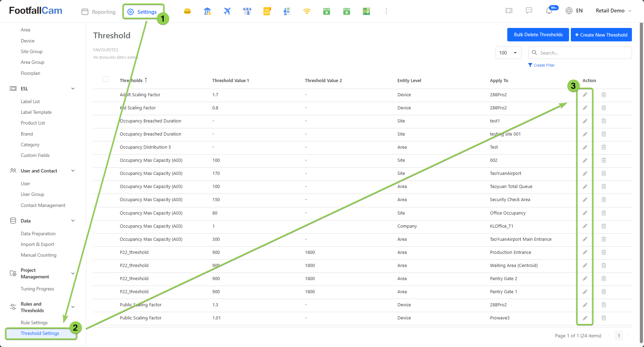The width and height of the screenshot is (644, 347).
Task: Edit the Adult Scaling Factor threshold
Action: pyautogui.click(x=585, y=95)
